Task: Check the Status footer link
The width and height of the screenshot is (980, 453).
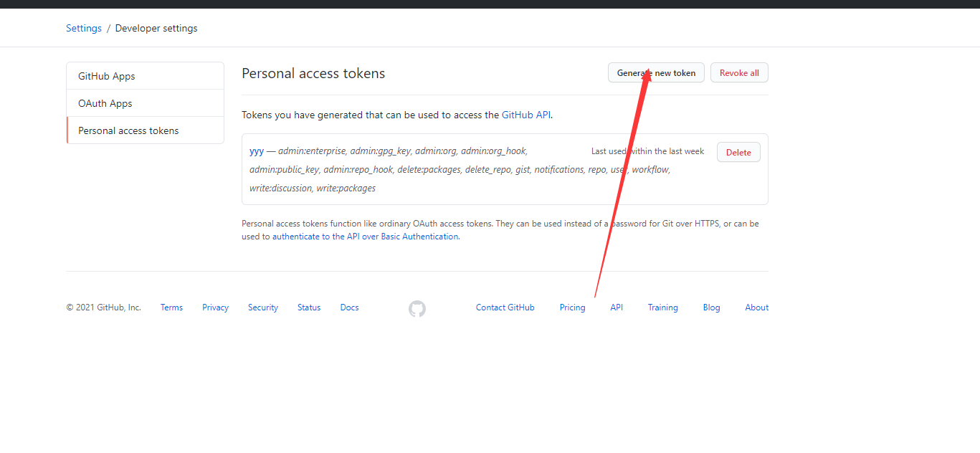Action: 309,307
